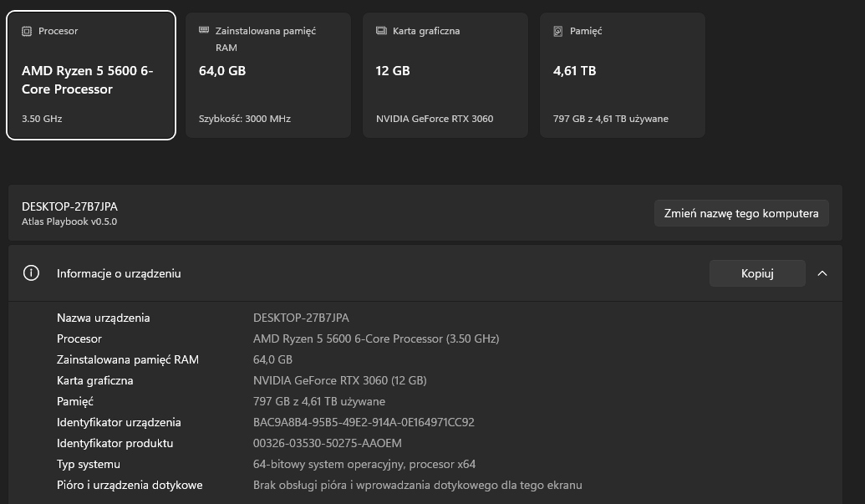Image resolution: width=865 pixels, height=504 pixels.
Task: Click the DESKTOP-27B7JPA computer name heading
Action: click(69, 206)
